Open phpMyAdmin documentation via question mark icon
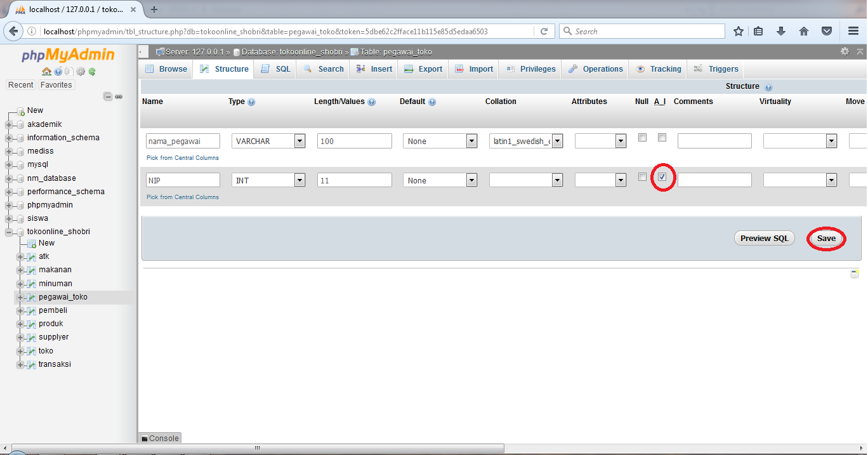The image size is (868, 455). tap(58, 71)
